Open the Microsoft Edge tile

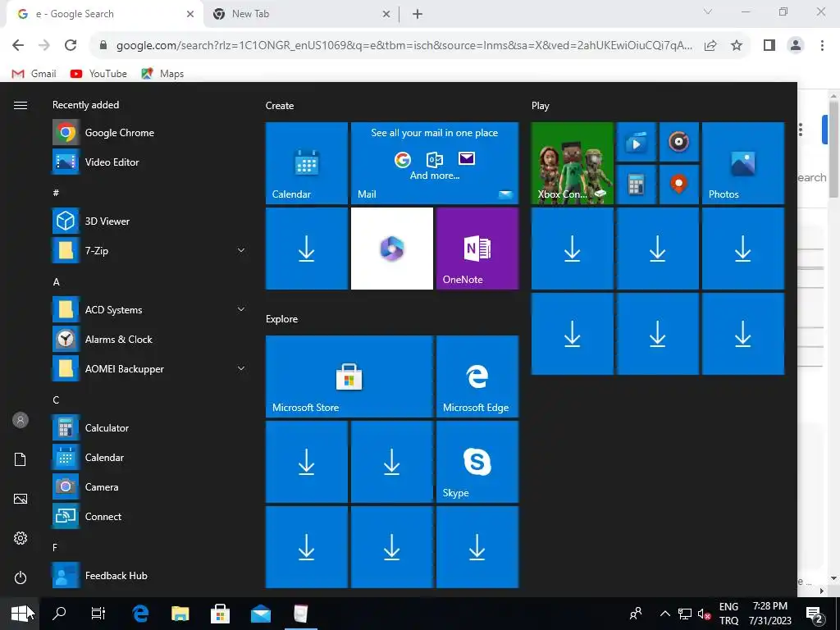(477, 377)
